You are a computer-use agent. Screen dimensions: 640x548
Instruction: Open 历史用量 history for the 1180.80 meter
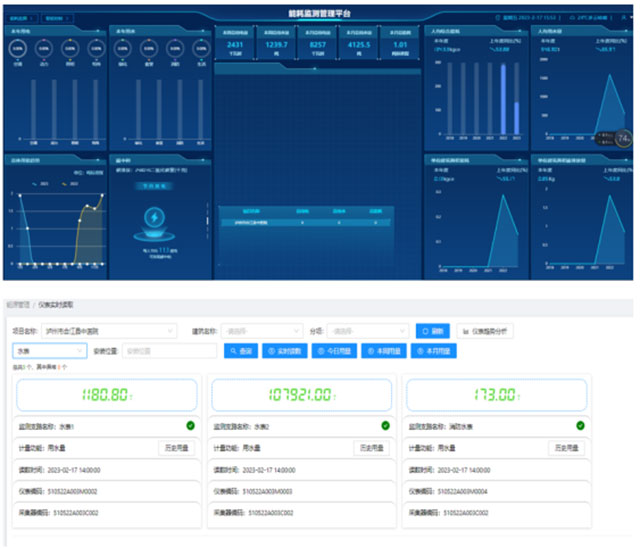177,448
